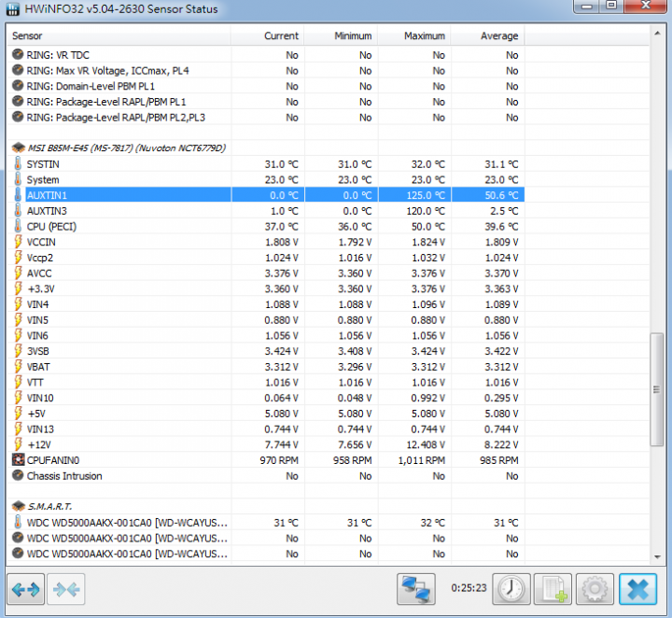Viewport: 672px width, 618px height.
Task: Minimize the HWiNFO32 Sensor Status window
Action: pyautogui.click(x=587, y=6)
